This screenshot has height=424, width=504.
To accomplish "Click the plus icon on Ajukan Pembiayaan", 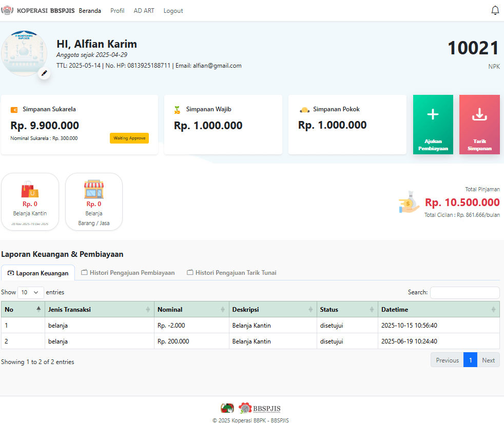I will click(433, 114).
